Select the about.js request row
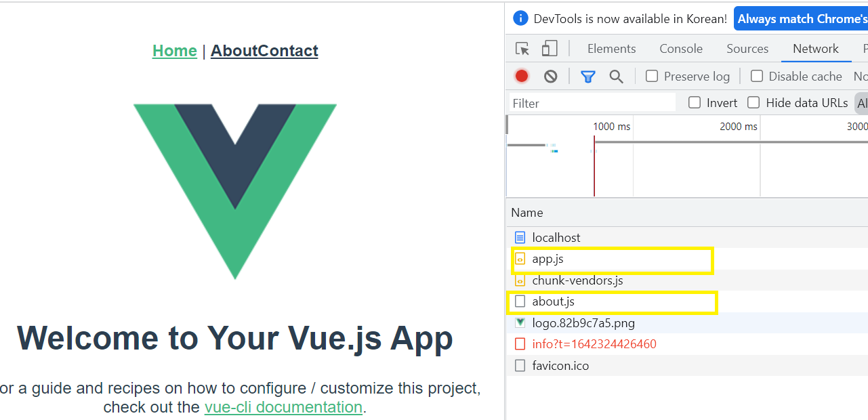The width and height of the screenshot is (868, 420). [687, 301]
